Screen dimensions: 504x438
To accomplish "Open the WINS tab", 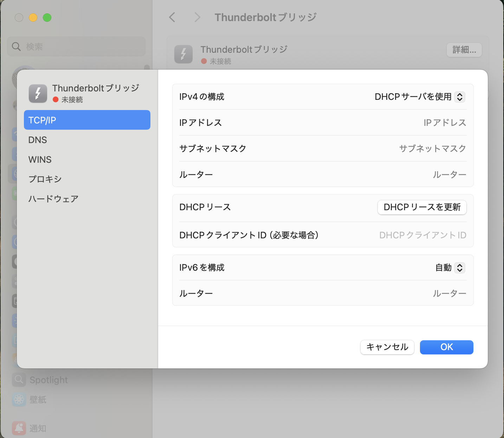I will 87,159.
